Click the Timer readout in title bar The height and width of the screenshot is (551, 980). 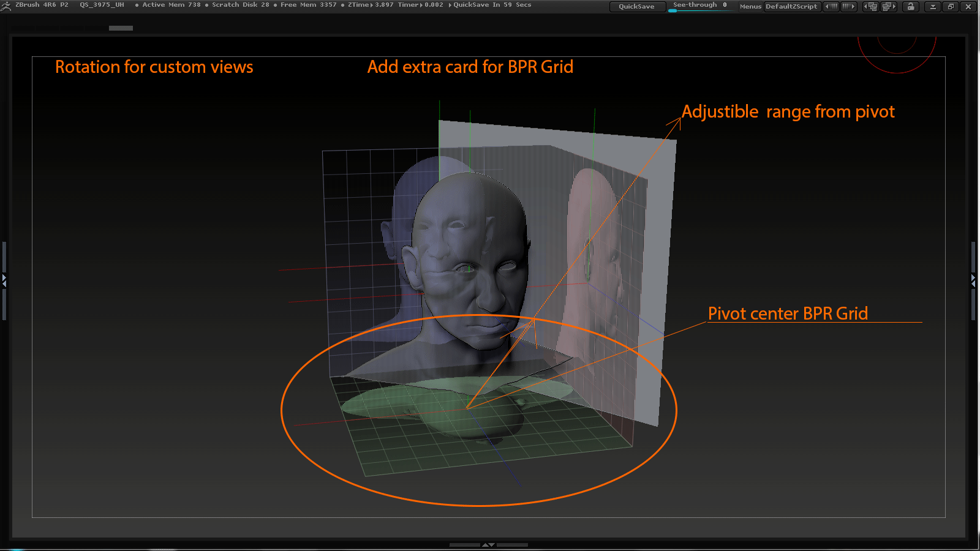tap(420, 5)
